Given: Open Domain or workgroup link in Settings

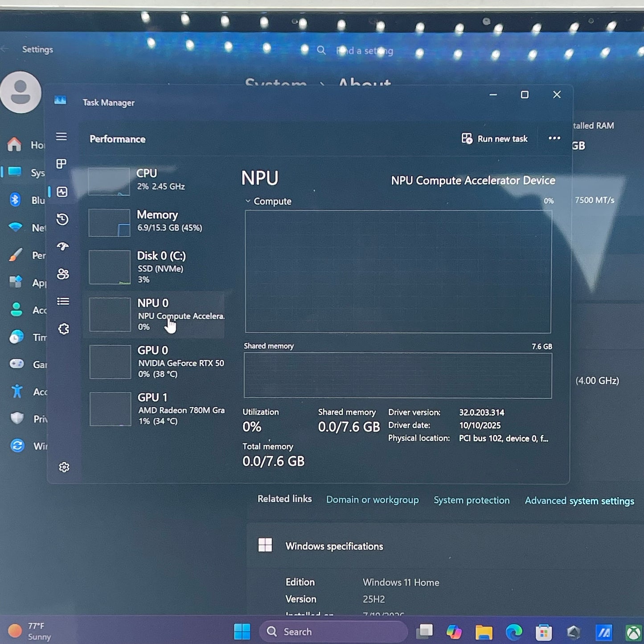Looking at the screenshot, I should click(x=373, y=500).
